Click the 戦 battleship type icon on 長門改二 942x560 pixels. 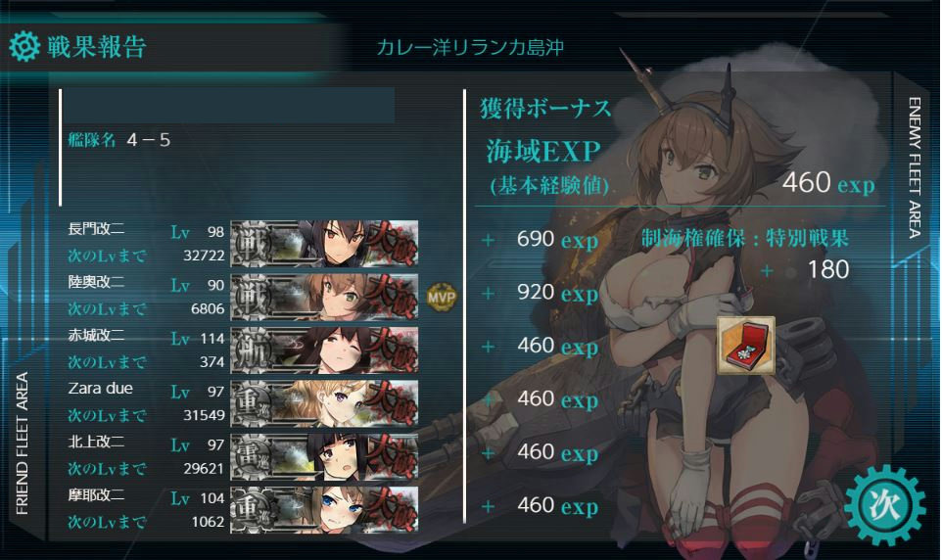click(250, 244)
